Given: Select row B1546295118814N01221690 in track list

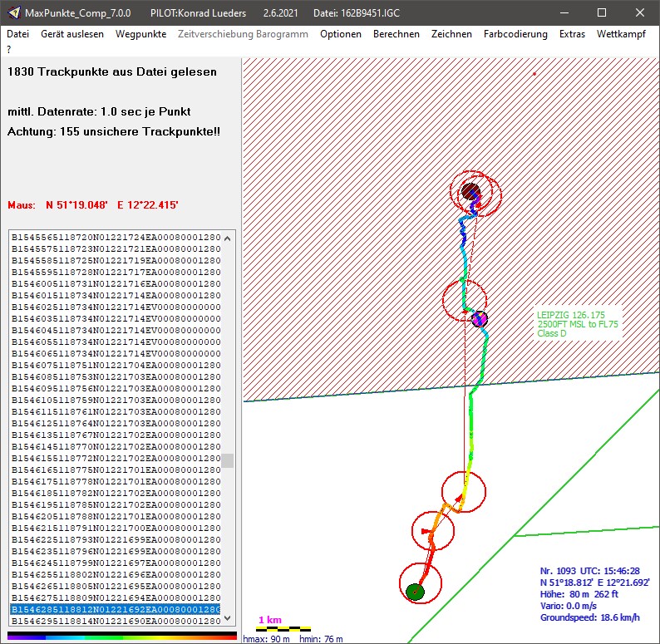Looking at the screenshot, I should (x=116, y=622).
